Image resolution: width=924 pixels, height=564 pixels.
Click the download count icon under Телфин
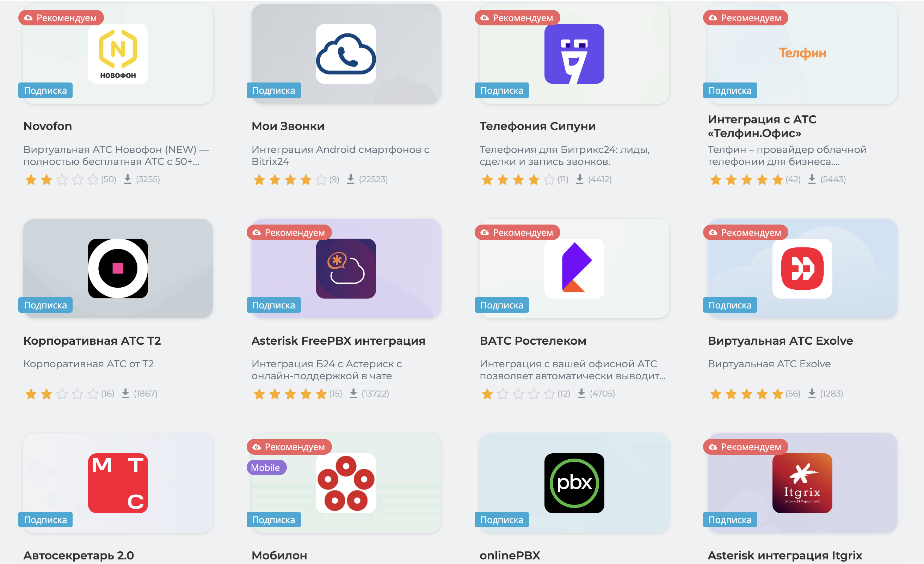(x=812, y=179)
